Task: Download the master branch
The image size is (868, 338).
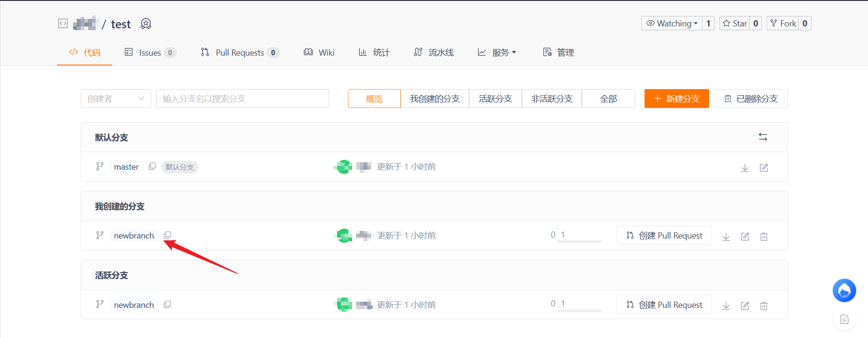Action: [x=745, y=168]
